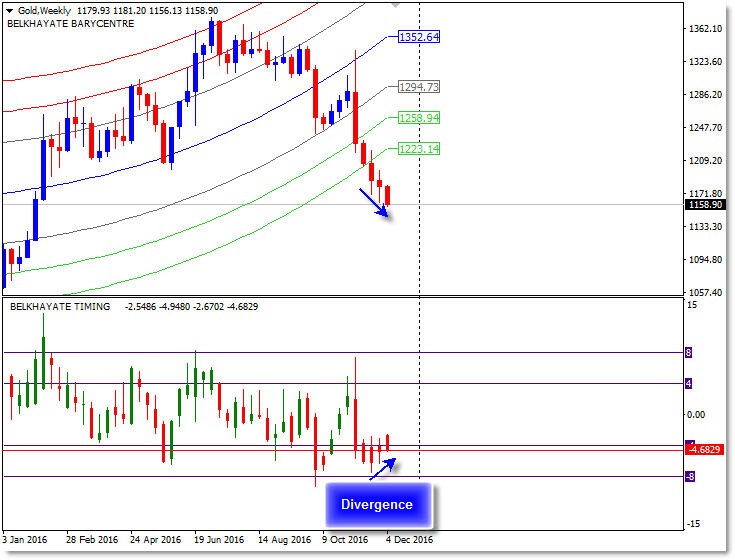Click the -8 level marker on the timing scale
Viewport: 735px width, 560px height.
[x=690, y=477]
